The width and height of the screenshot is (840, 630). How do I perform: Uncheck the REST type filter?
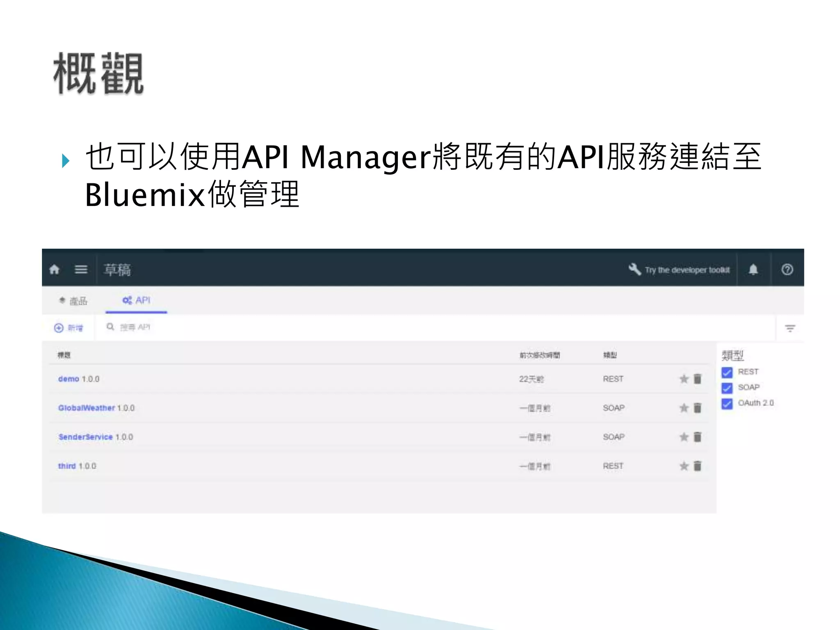727,372
